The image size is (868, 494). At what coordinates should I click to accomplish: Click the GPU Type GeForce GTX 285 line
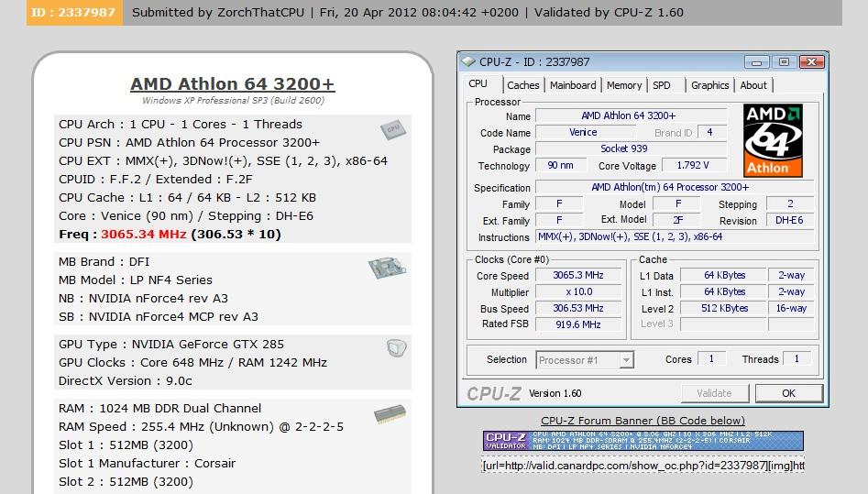(171, 345)
